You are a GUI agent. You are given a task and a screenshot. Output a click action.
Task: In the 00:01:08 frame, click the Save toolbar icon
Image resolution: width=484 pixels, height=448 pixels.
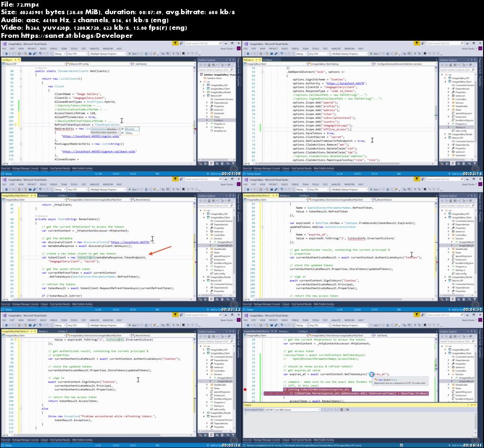pyautogui.click(x=30, y=53)
